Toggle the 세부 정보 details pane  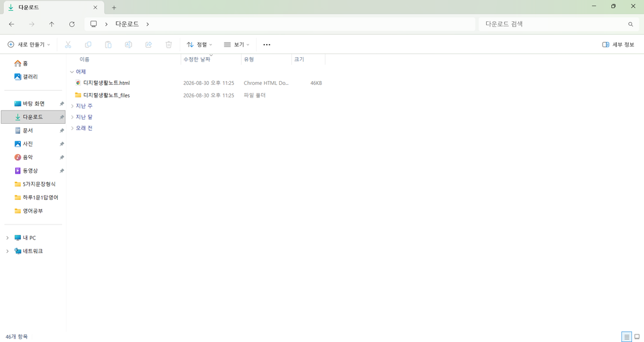pyautogui.click(x=618, y=45)
